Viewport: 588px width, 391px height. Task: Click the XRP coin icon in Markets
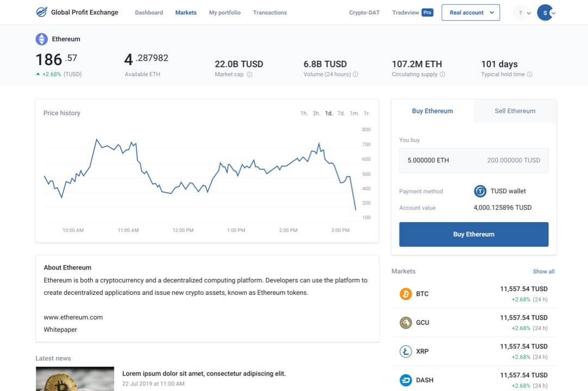pyautogui.click(x=406, y=351)
